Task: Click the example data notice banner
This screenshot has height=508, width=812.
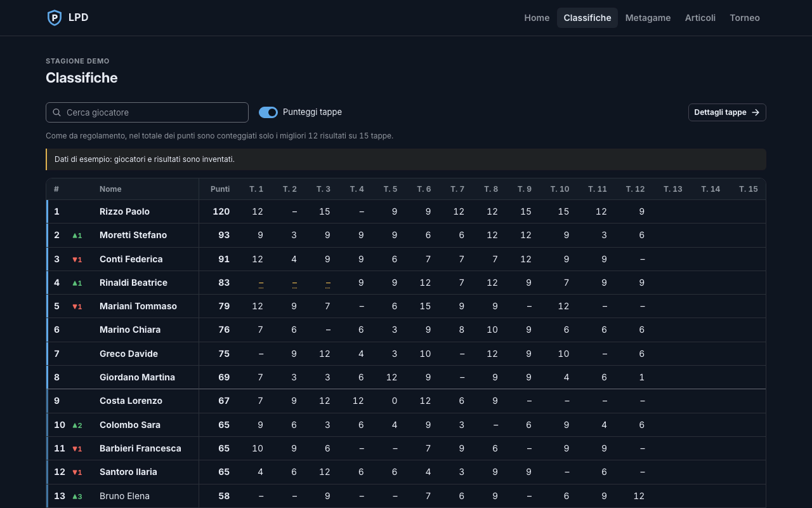Action: [x=406, y=159]
